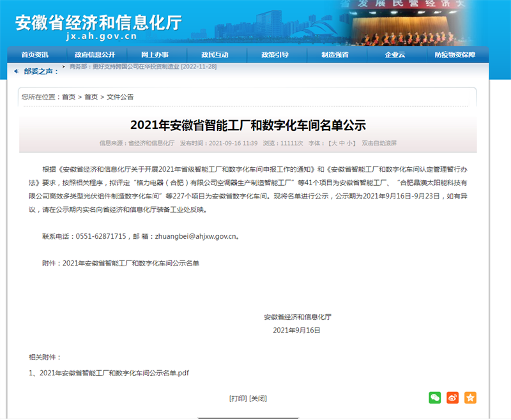Set the font size to 中
The image size is (511, 420).
[x=342, y=144]
